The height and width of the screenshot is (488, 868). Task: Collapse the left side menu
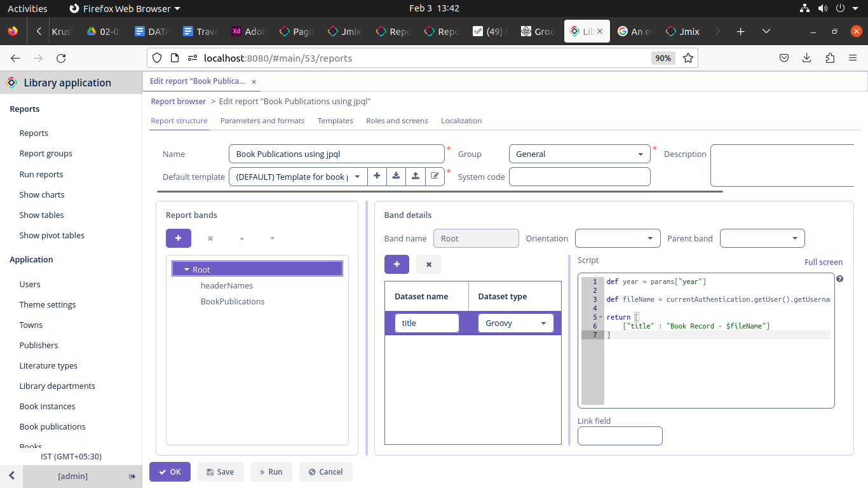pyautogui.click(x=11, y=476)
